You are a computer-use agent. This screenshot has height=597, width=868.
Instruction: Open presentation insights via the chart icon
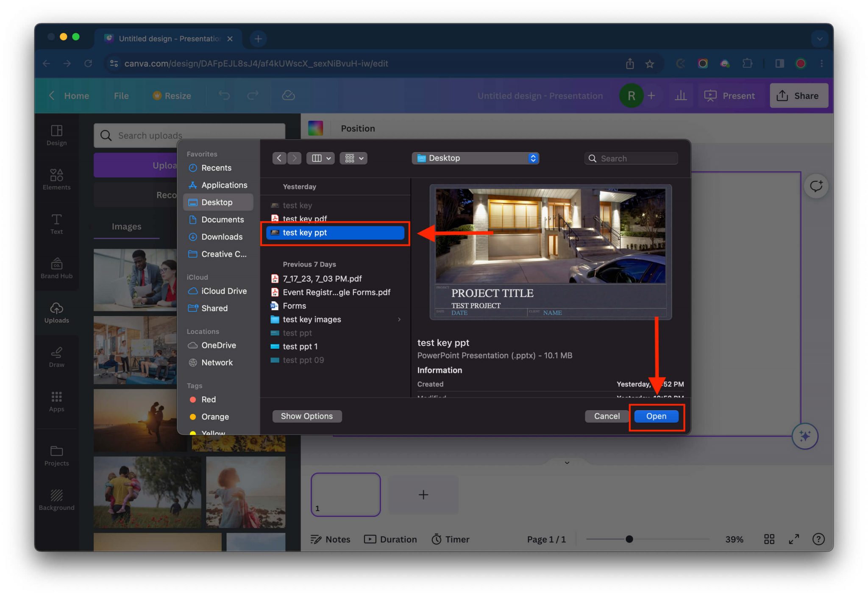coord(681,95)
